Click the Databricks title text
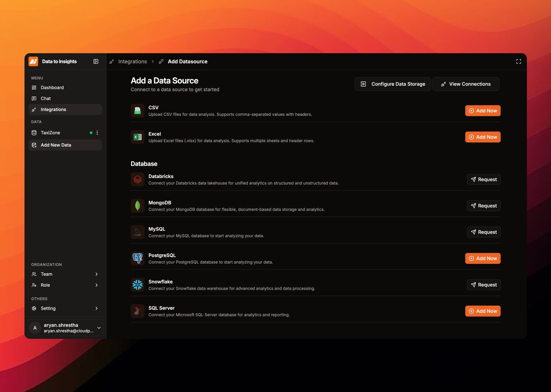Screen dimensions: 551x392 (161, 176)
